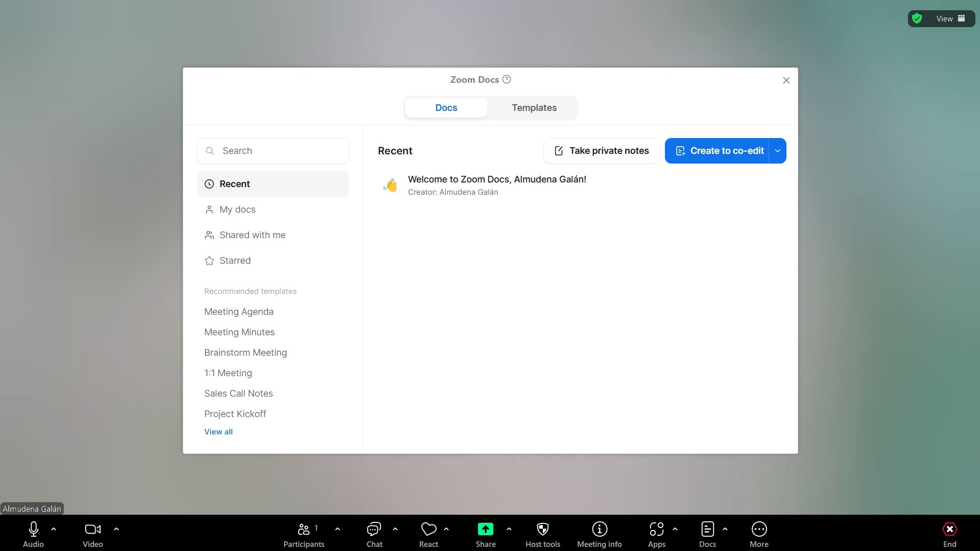Mute the microphone

pyautogui.click(x=33, y=530)
